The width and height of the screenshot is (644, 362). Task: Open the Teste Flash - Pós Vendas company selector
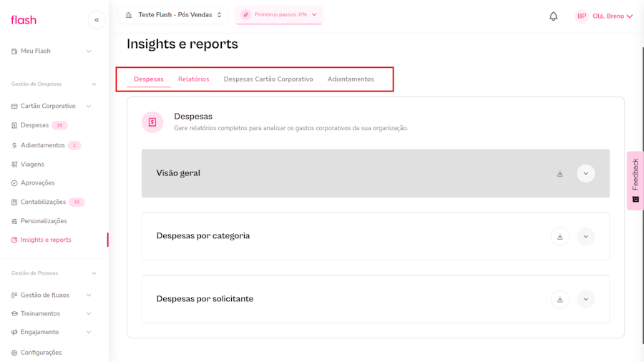point(173,15)
